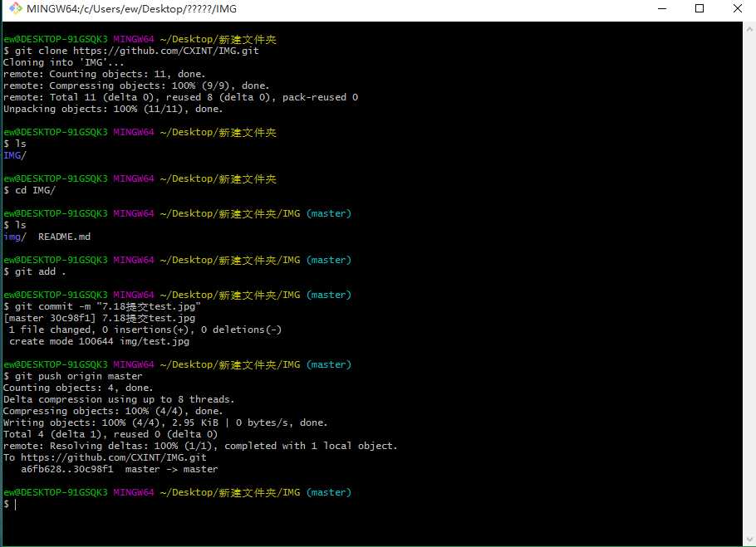Click 'Compressing objects: 100% (4/4), done.' line
The width and height of the screenshot is (756, 547).
pos(113,411)
